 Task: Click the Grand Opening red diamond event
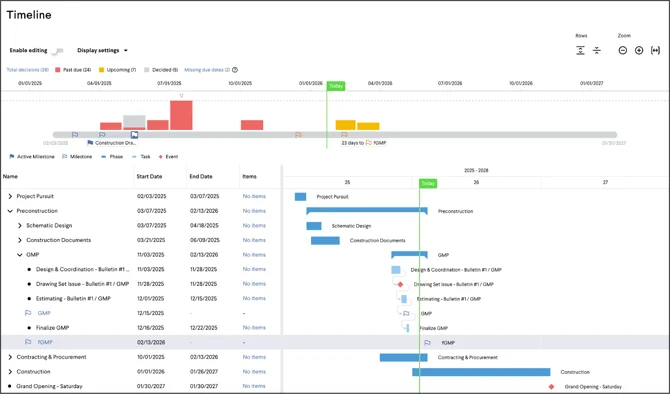pos(552,387)
